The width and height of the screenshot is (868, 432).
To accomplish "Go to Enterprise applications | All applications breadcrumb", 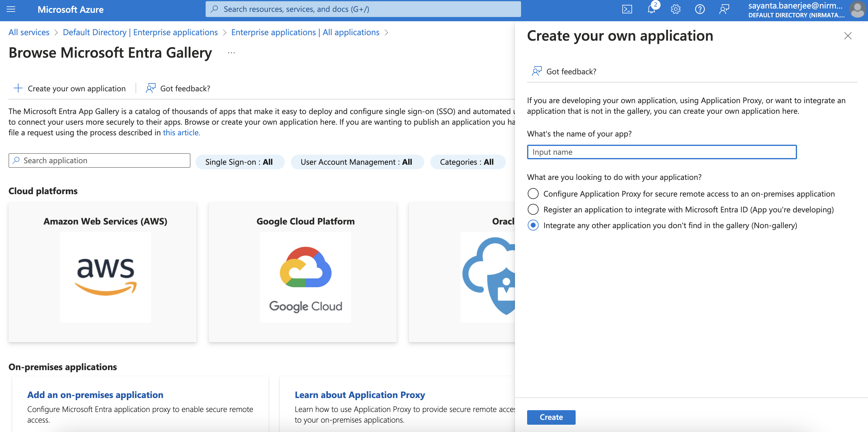I will pos(305,32).
